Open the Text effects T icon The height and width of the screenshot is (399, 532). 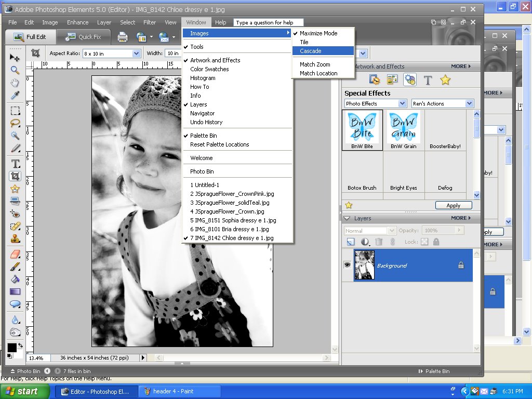pos(428,80)
